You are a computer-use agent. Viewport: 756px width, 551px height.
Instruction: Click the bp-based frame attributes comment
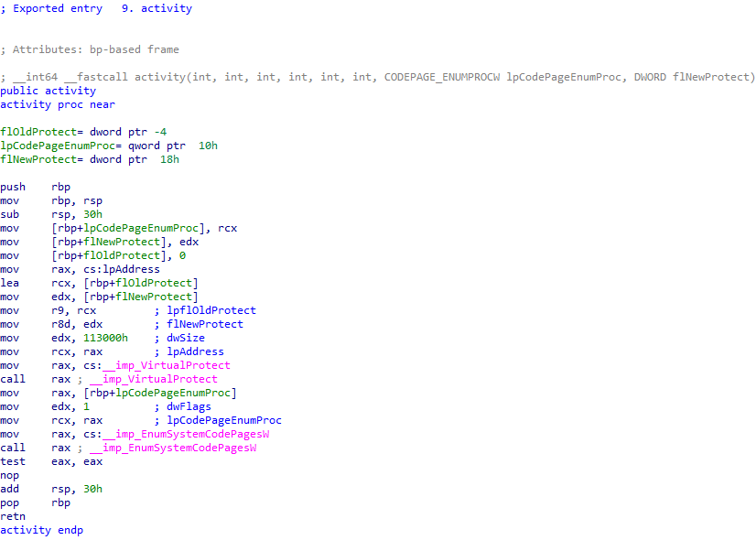click(92, 49)
